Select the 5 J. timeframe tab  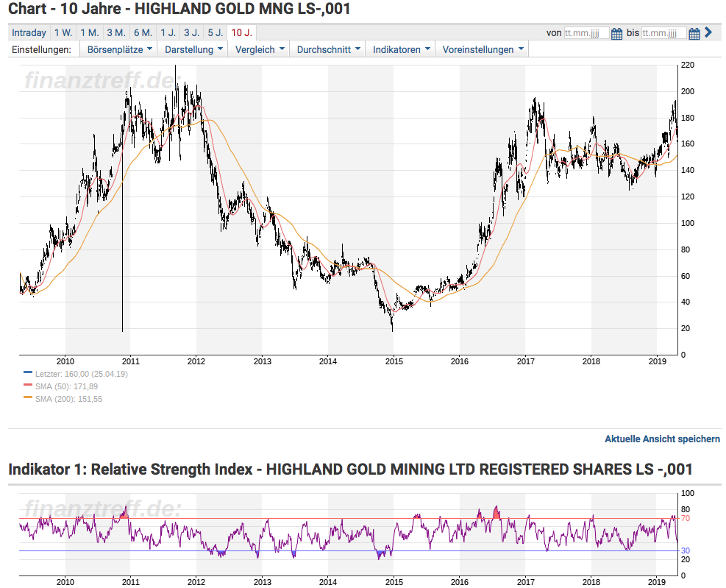[216, 33]
